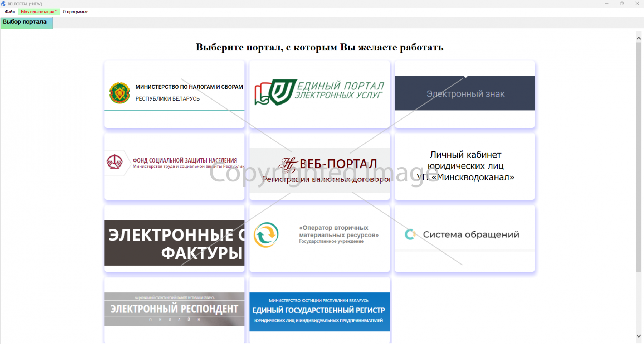Click the scrollbar up arrow
Screen dimensions: 644x344
coord(639,38)
